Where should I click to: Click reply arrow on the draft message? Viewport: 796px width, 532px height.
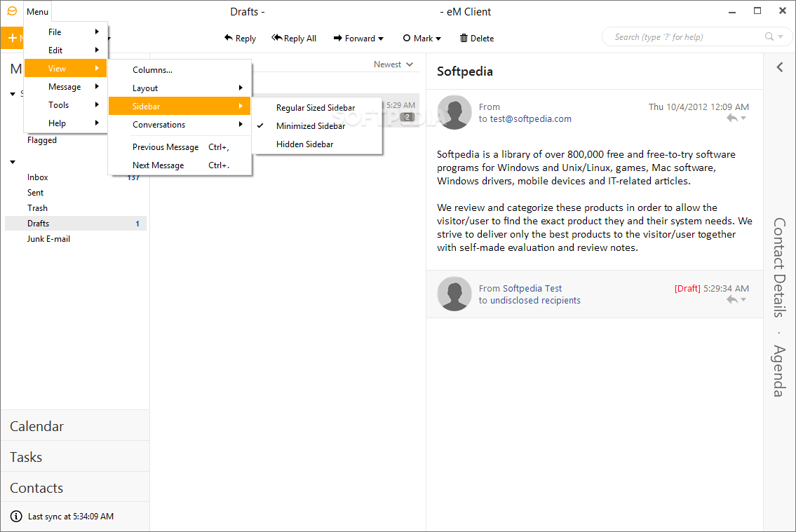point(731,300)
